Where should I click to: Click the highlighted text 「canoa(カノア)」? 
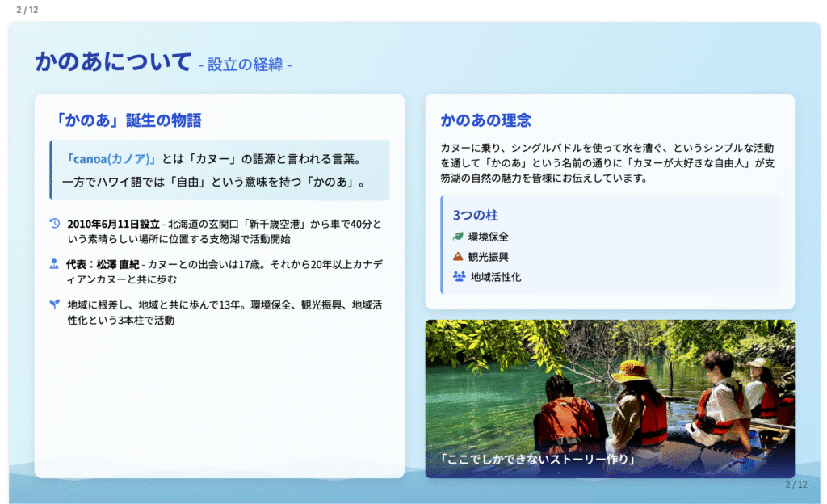(110, 158)
